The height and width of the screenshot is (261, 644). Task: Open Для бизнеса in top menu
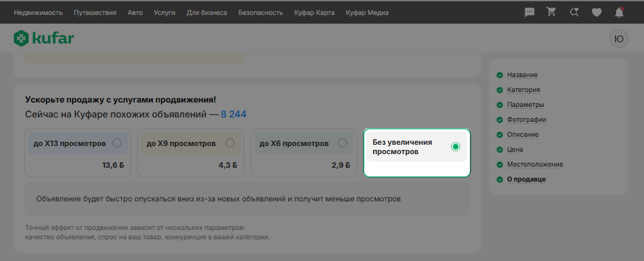pos(206,12)
